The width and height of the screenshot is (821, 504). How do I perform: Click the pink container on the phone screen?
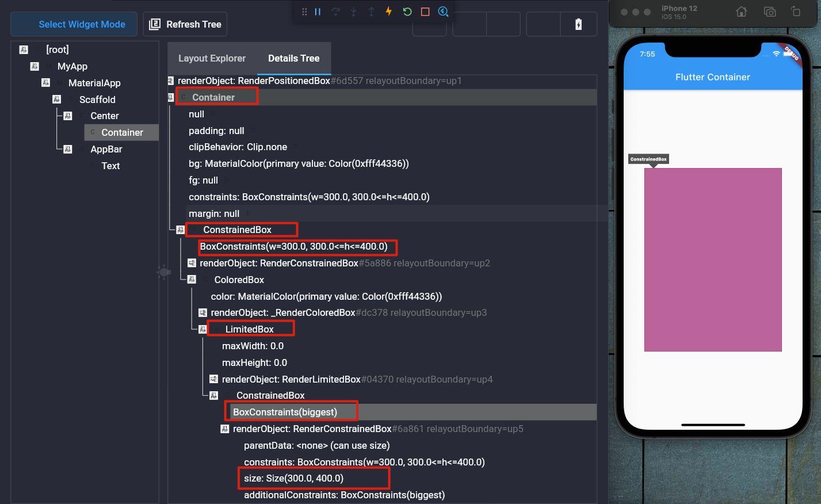point(712,259)
